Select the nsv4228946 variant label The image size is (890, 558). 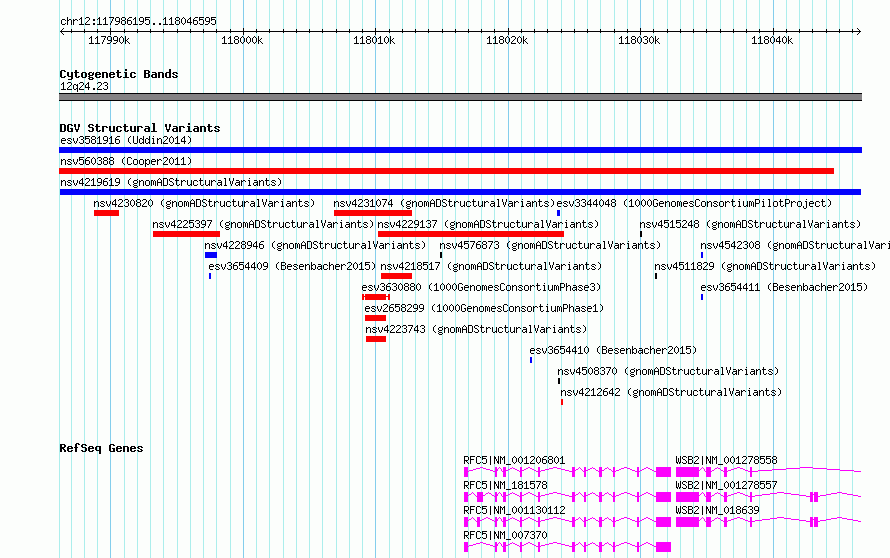coord(315,245)
